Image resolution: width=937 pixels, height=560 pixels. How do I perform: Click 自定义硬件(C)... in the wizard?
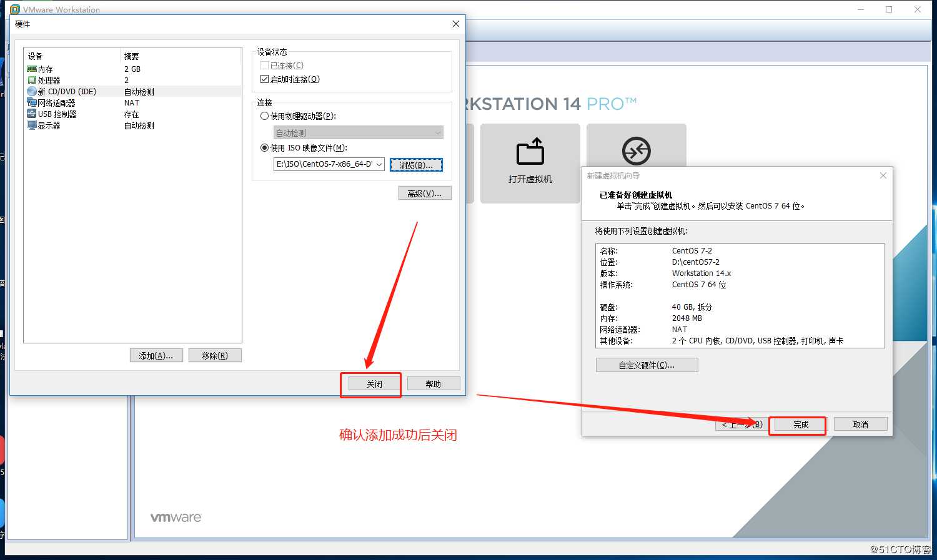[647, 365]
